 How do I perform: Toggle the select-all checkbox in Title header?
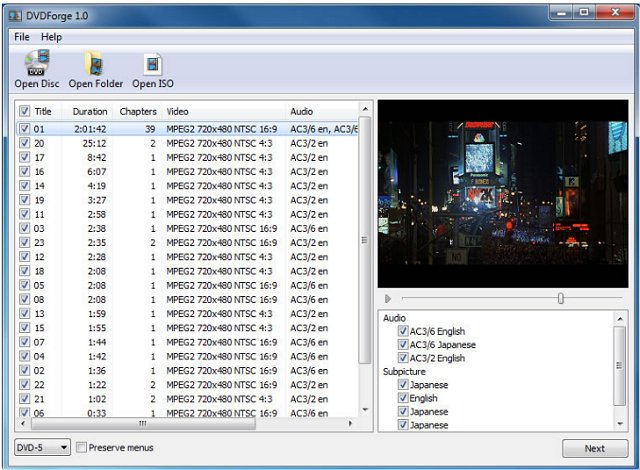pos(25,111)
